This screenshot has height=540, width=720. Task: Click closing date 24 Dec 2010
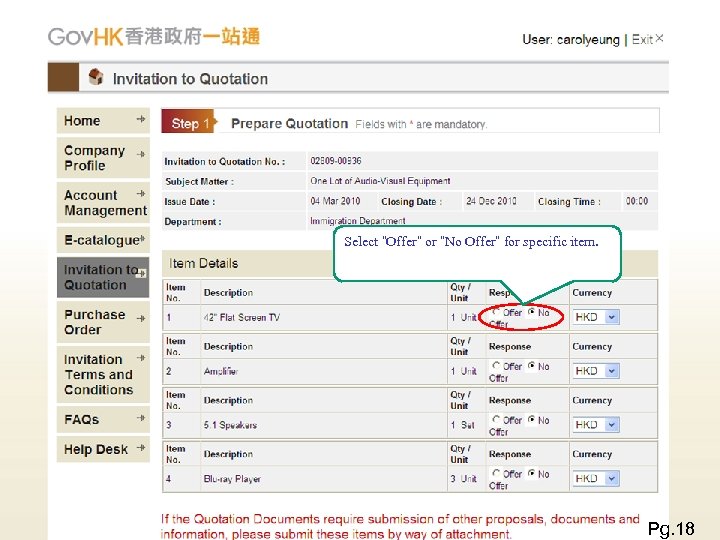(x=491, y=201)
